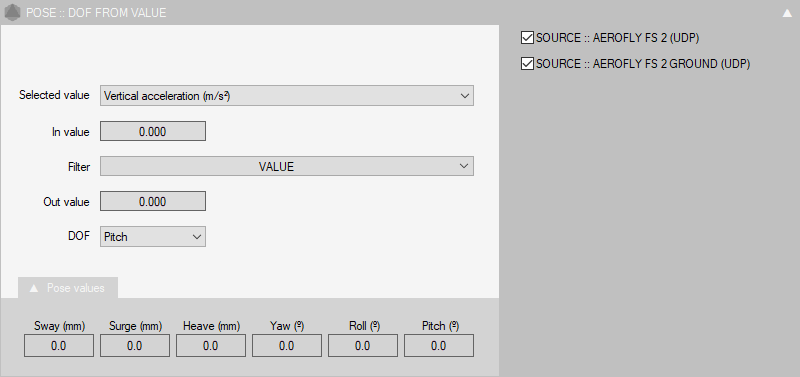Screen dimensions: 800x377
Task: Click the Sway (mm) value box
Action: [x=59, y=346]
